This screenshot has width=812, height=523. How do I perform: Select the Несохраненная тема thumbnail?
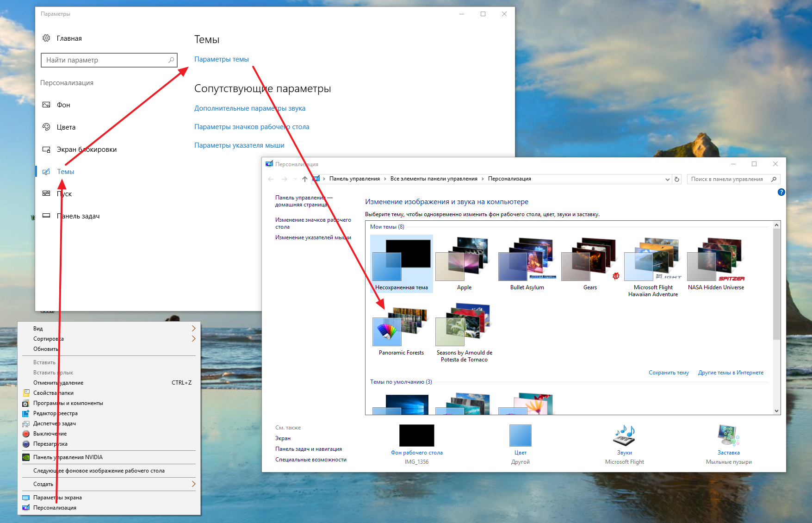(x=402, y=264)
